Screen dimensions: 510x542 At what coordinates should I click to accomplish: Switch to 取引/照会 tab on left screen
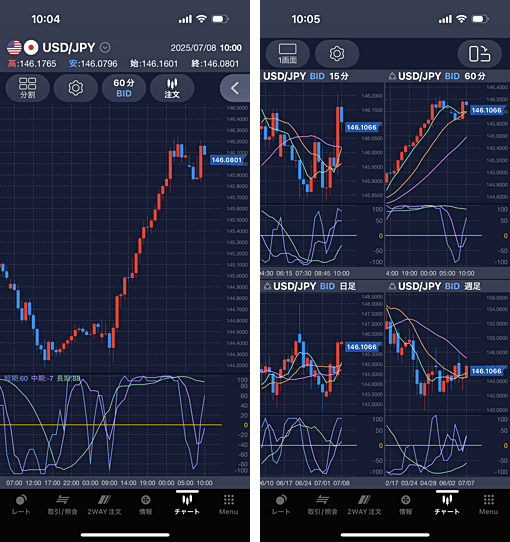point(63,505)
